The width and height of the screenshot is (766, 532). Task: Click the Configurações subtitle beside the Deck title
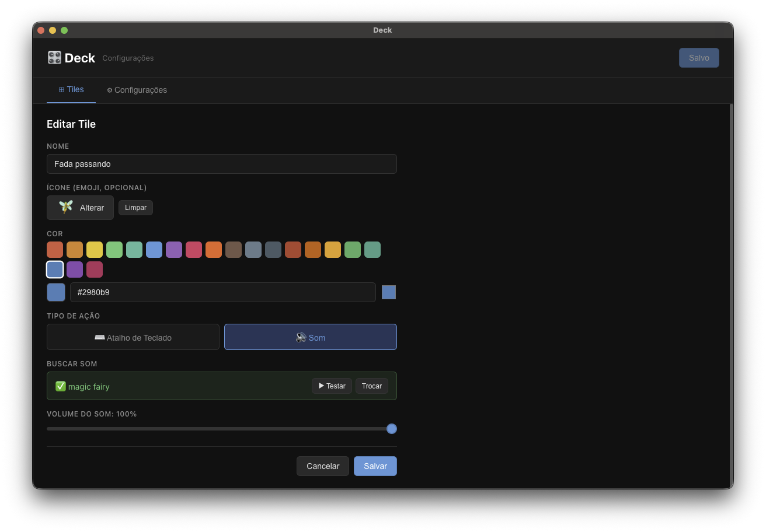(x=128, y=58)
